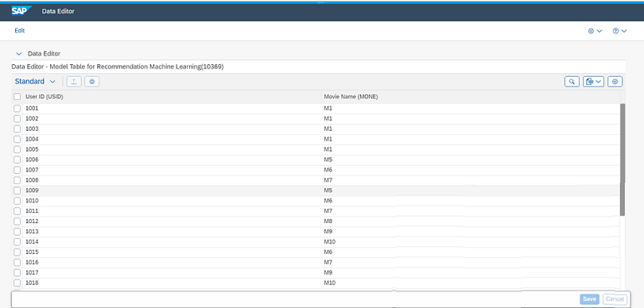Check the box for row 1002
Image resolution: width=644 pixels, height=308 pixels.
click(x=17, y=118)
